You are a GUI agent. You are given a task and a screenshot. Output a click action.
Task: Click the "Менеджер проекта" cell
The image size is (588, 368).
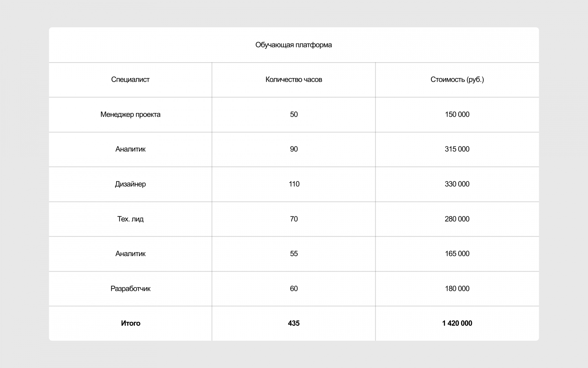point(130,114)
